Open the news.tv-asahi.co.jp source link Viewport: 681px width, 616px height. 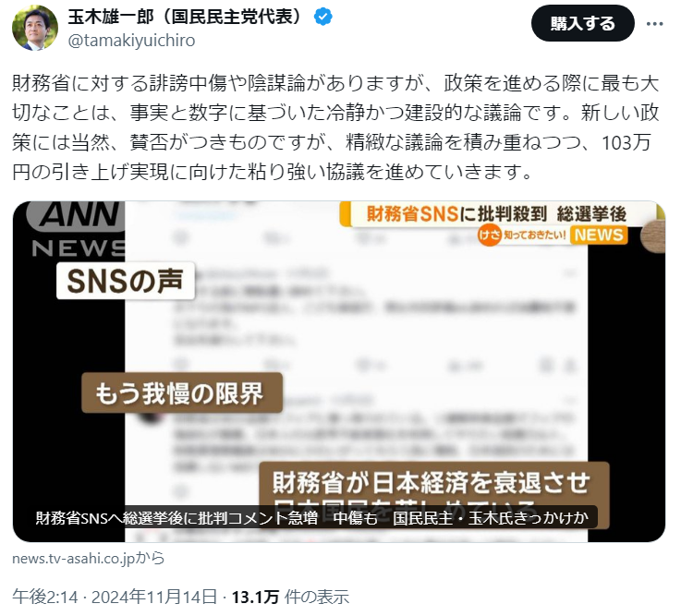[x=89, y=558]
